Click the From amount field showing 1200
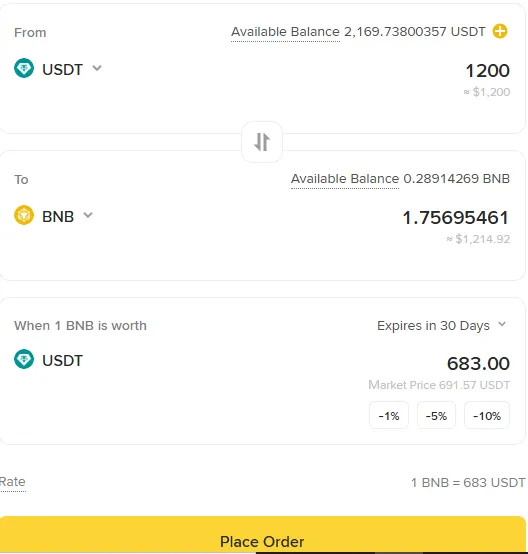Viewport: 528px width, 554px height. (x=487, y=70)
